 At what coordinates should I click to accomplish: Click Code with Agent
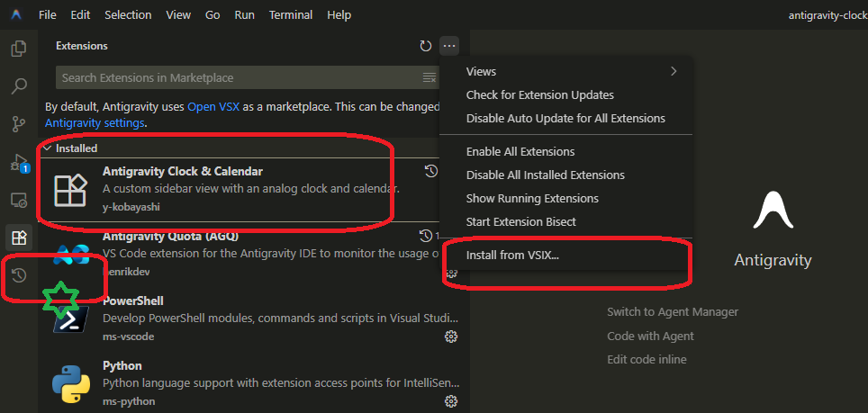pos(650,337)
